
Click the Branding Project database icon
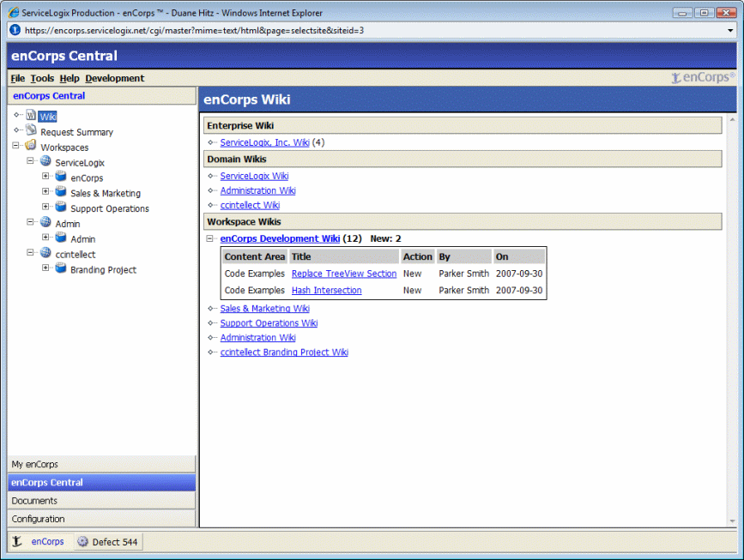point(61,268)
